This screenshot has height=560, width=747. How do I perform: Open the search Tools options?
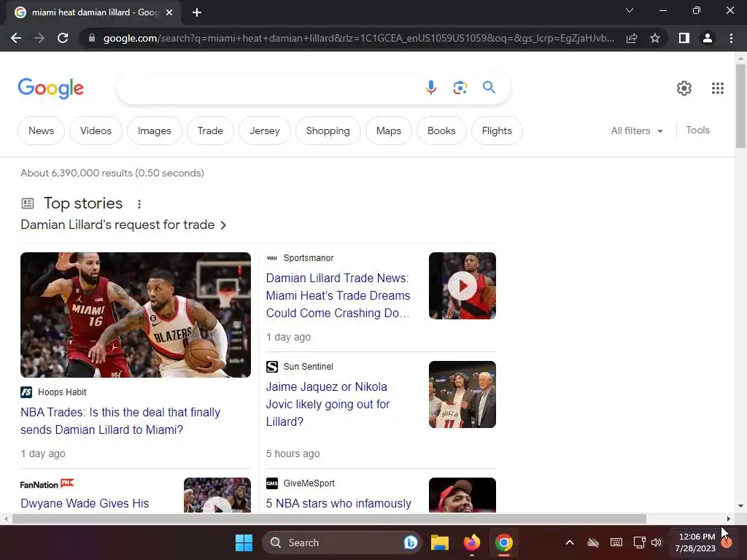(697, 130)
